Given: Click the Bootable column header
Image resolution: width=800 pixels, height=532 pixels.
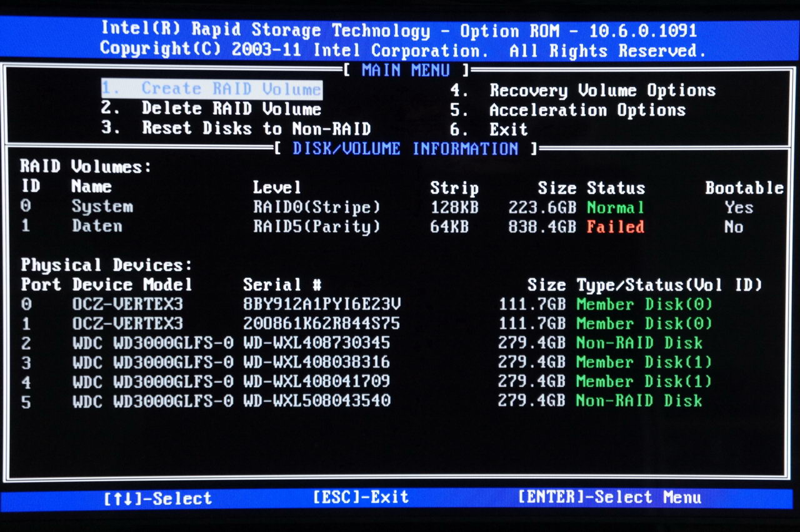Looking at the screenshot, I should pos(744,187).
